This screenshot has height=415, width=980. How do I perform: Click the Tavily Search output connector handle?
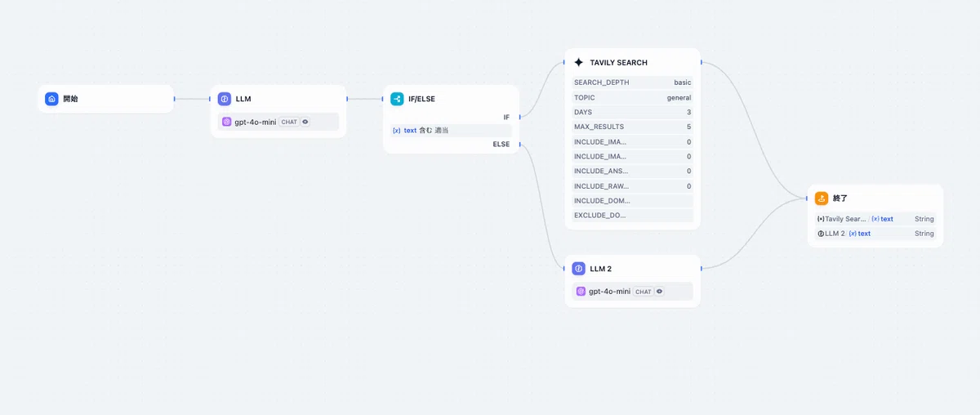pyautogui.click(x=701, y=62)
